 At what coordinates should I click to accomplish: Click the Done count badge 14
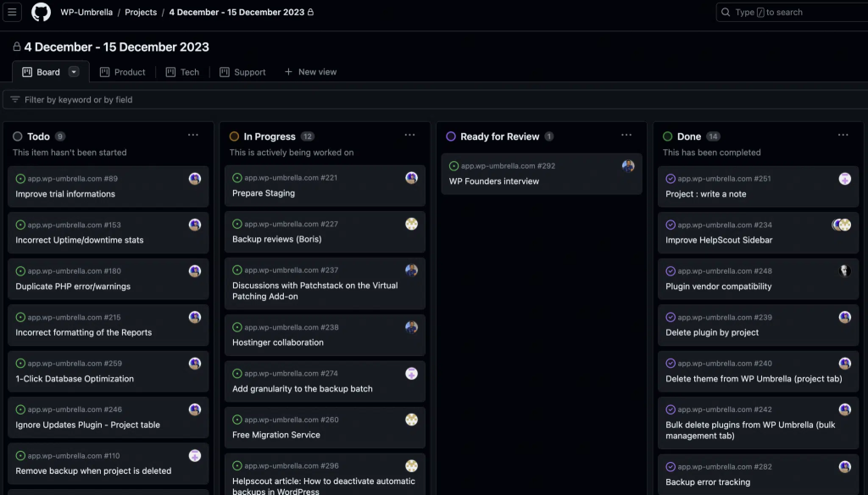click(713, 136)
